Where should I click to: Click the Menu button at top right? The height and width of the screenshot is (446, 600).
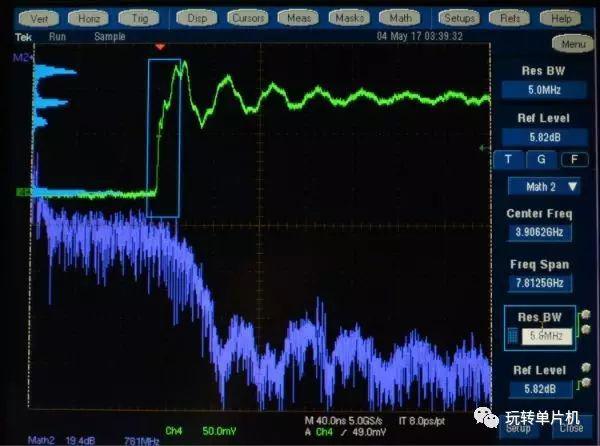[x=573, y=44]
